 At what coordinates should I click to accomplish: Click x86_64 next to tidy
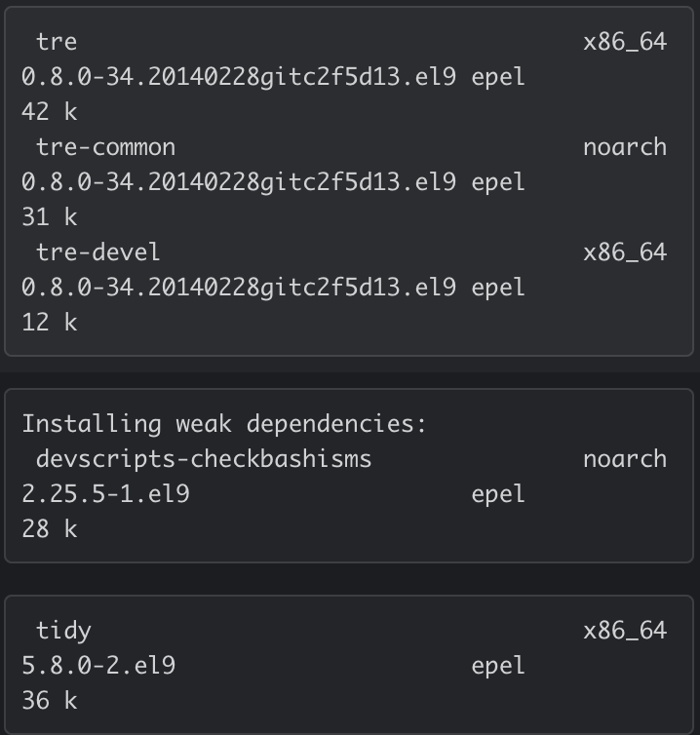(x=624, y=631)
